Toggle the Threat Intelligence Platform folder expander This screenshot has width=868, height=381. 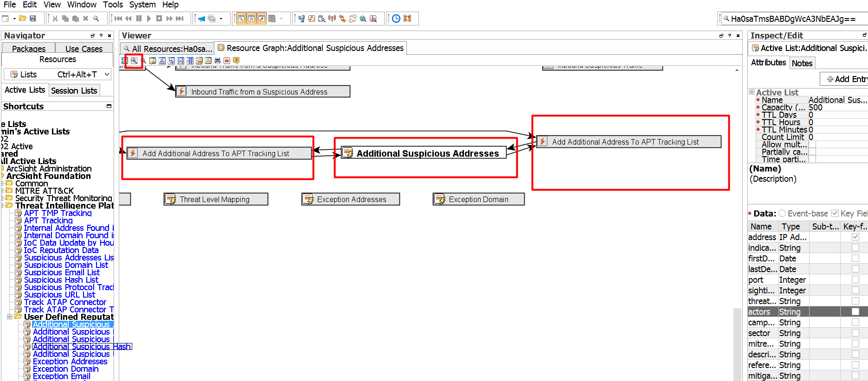click(2, 206)
